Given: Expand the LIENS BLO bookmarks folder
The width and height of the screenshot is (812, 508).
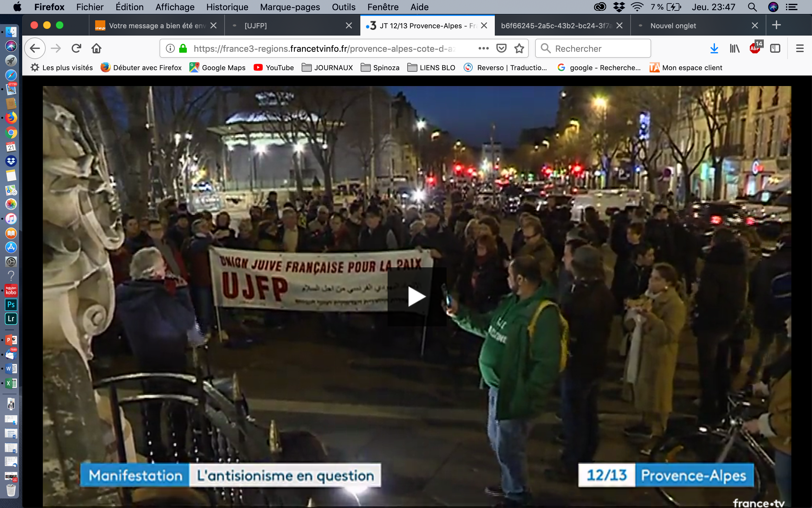Looking at the screenshot, I should (x=431, y=68).
